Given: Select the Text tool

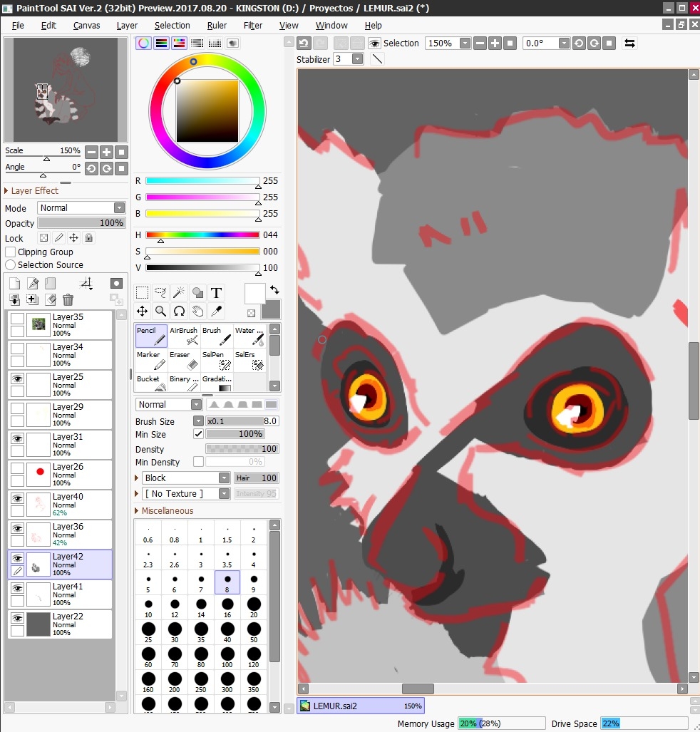Looking at the screenshot, I should pyautogui.click(x=216, y=292).
